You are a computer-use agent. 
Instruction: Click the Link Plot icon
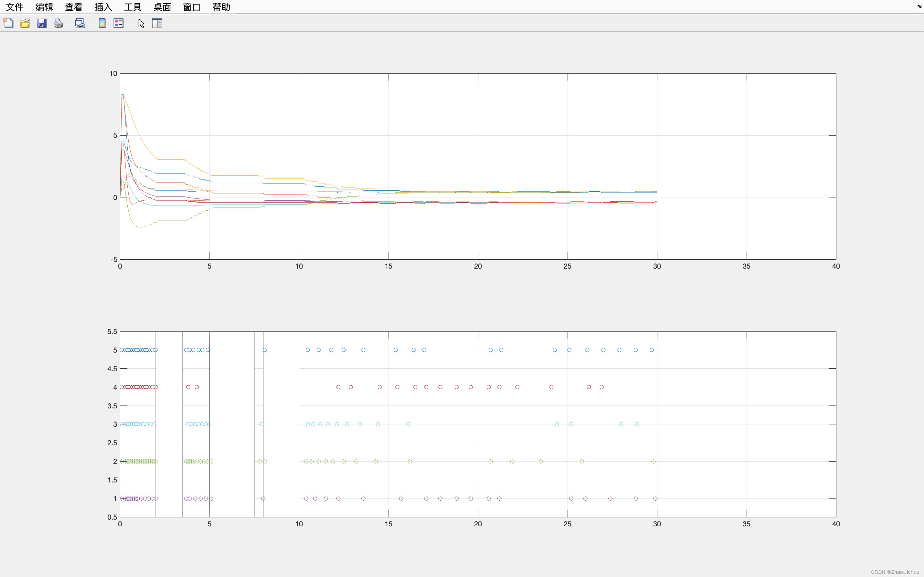click(x=80, y=23)
